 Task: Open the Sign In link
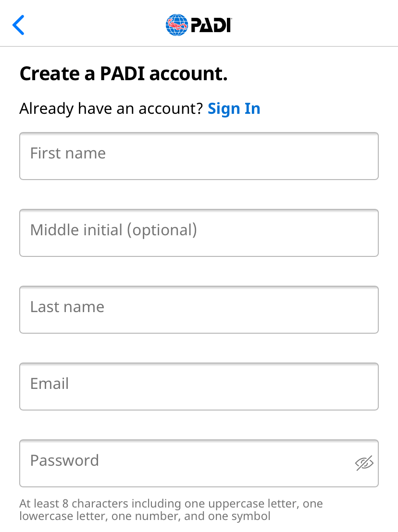[x=234, y=109]
